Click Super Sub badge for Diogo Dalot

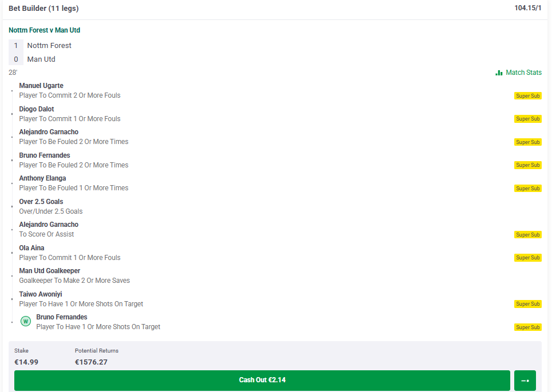tap(527, 119)
